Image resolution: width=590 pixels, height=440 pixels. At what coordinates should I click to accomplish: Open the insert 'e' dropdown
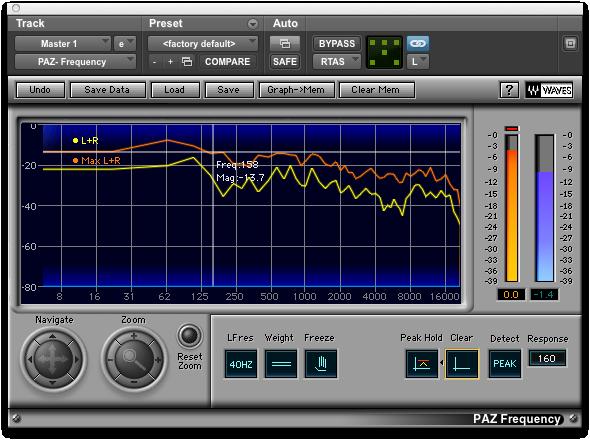point(125,44)
